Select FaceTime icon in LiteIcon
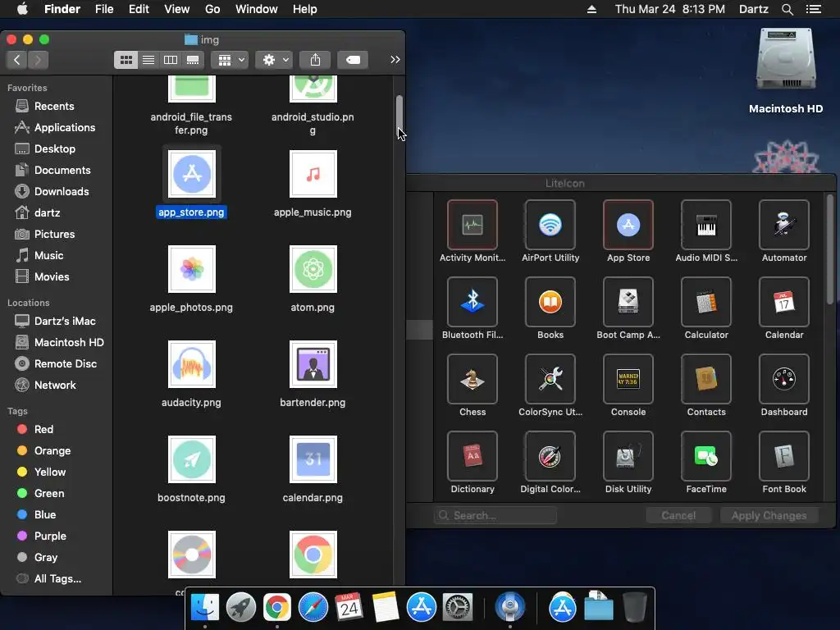This screenshot has width=840, height=630. click(x=706, y=456)
